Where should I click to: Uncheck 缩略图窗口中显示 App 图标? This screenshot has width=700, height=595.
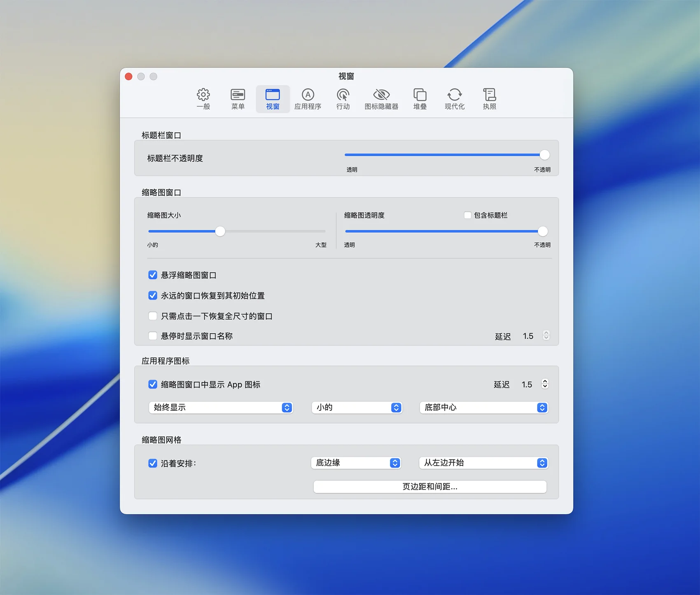pos(153,384)
